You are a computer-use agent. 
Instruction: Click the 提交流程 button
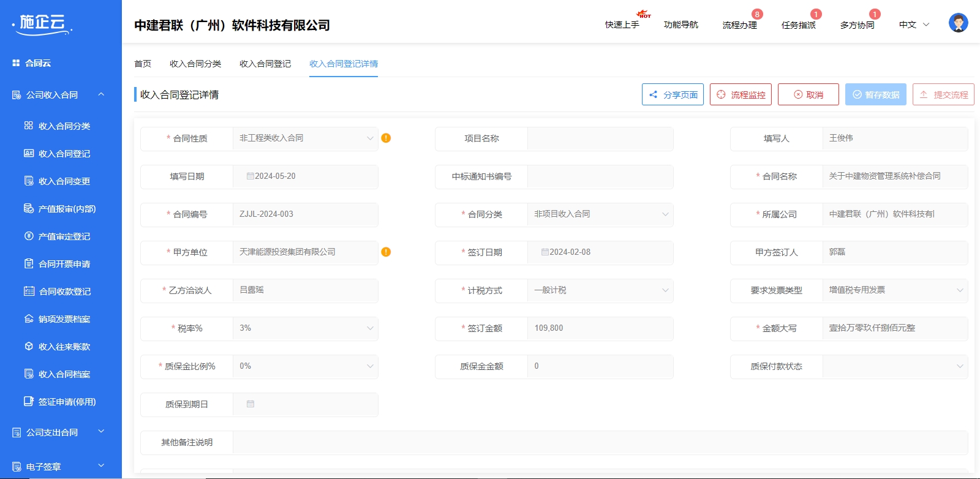(x=943, y=94)
